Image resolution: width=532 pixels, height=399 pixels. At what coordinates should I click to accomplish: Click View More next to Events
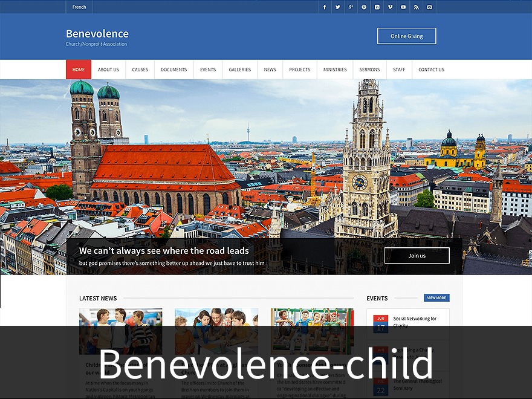436,297
